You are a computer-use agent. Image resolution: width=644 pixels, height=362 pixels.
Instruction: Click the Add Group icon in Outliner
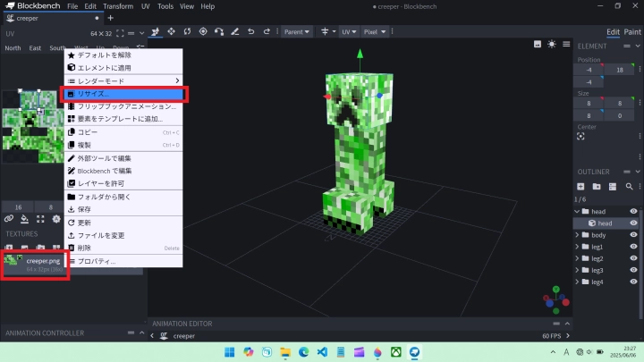tap(596, 186)
